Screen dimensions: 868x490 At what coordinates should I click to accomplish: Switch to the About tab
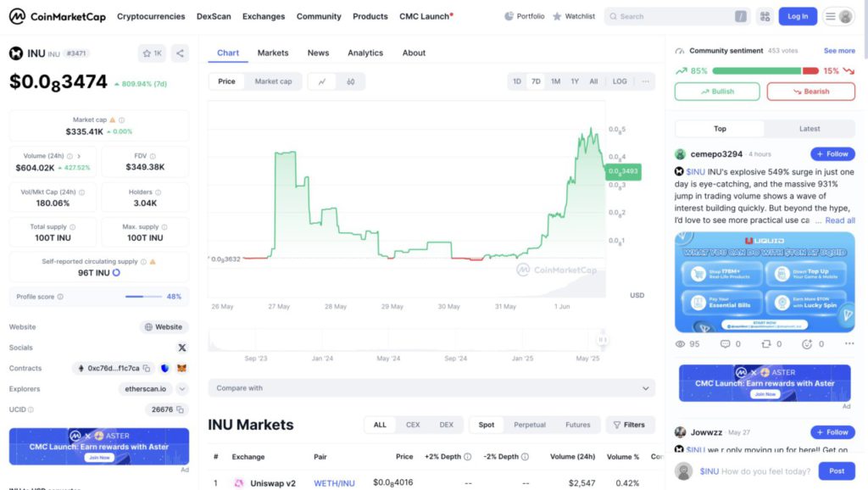pos(414,53)
